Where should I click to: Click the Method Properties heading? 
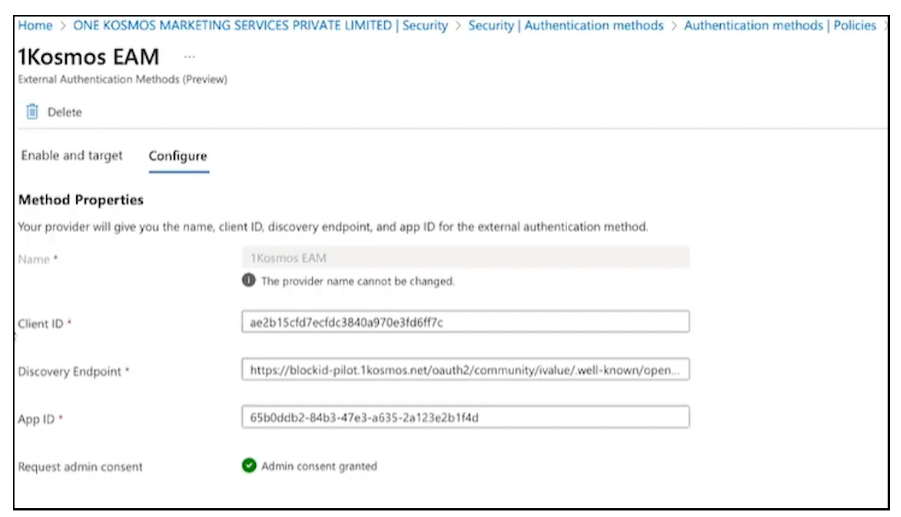(81, 200)
